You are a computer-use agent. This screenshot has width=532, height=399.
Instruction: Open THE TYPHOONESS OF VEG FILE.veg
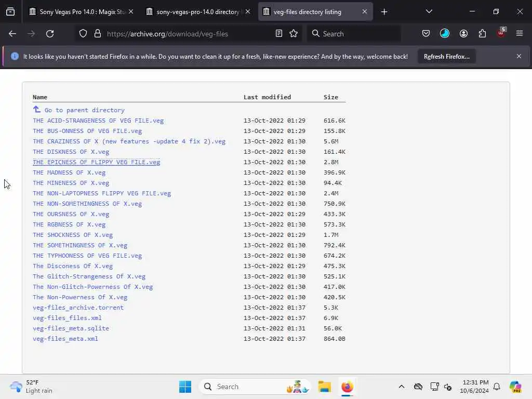pyautogui.click(x=87, y=256)
